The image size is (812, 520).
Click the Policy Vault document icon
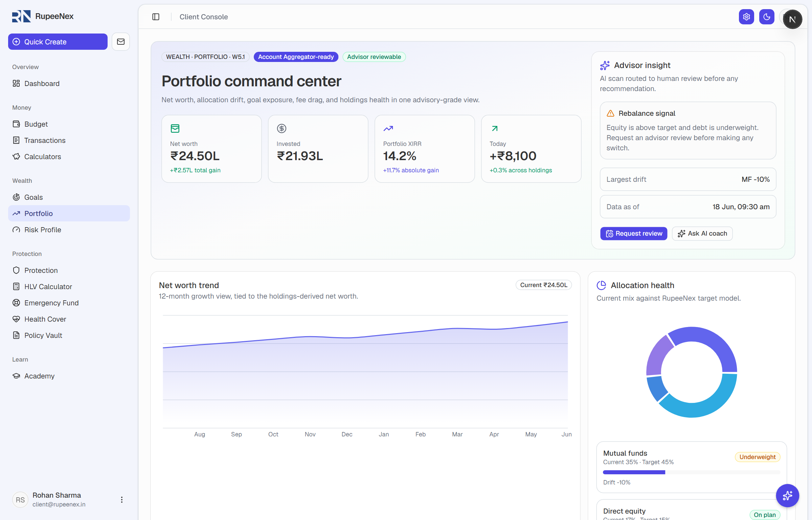[16, 335]
